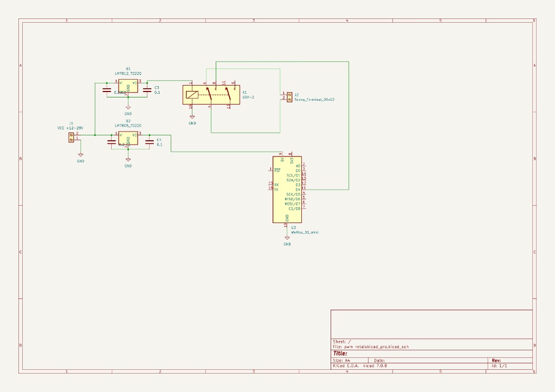The image size is (555, 392).
Task: Select the GND symbol below the relay
Action: click(x=192, y=117)
